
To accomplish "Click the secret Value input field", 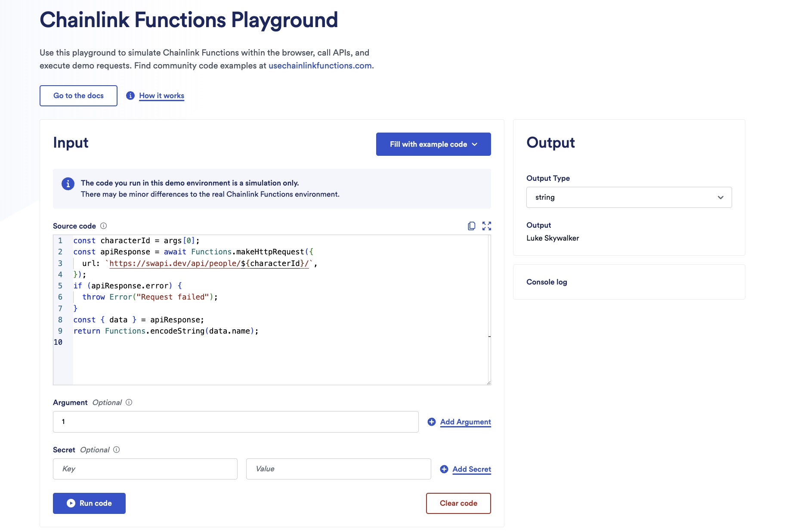I will point(338,469).
